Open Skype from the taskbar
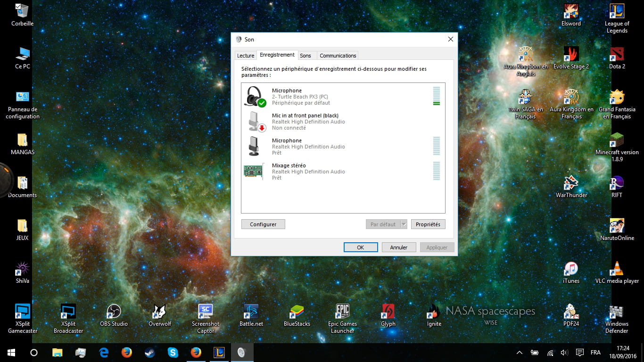Viewport: 644px width, 362px height. (x=173, y=353)
